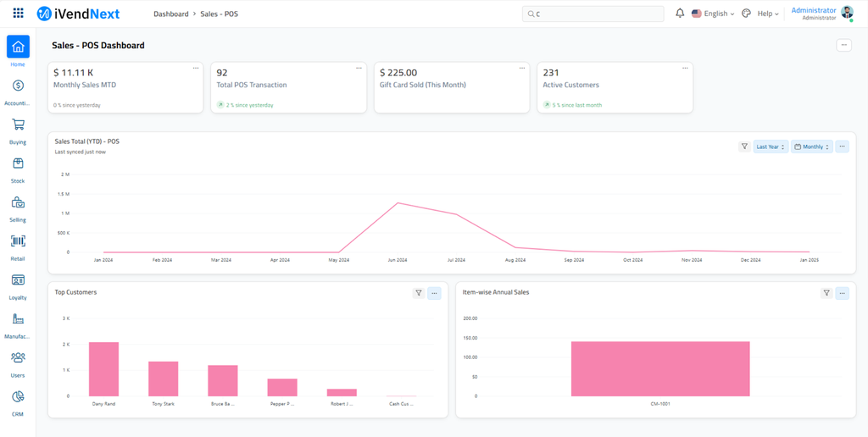Screen dimensions: 868x437
Task: Filter the Top Customers chart
Action: (419, 293)
